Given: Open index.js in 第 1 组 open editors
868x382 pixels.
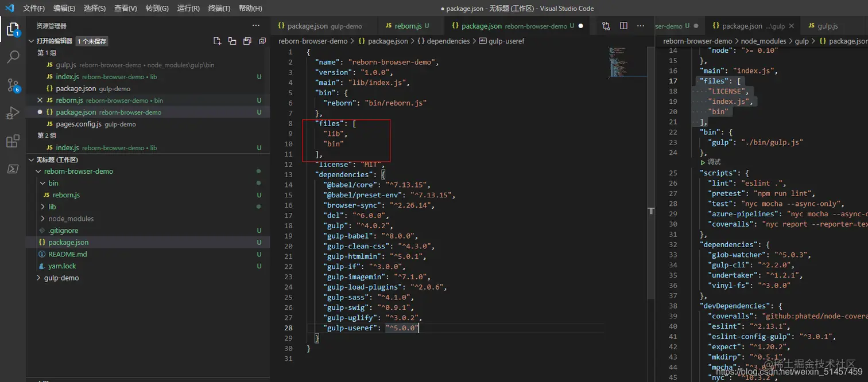Looking at the screenshot, I should [148, 77].
